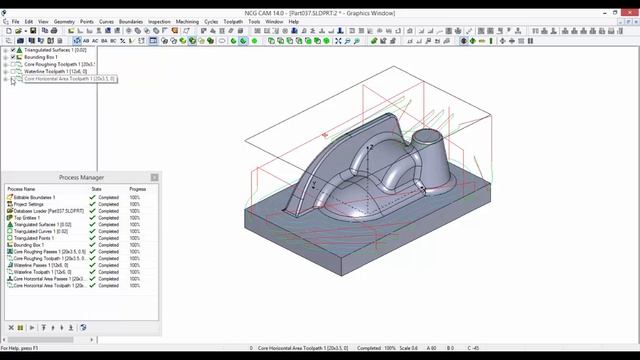Open the Help menu
This screenshot has width=640, height=360.
tap(293, 22)
